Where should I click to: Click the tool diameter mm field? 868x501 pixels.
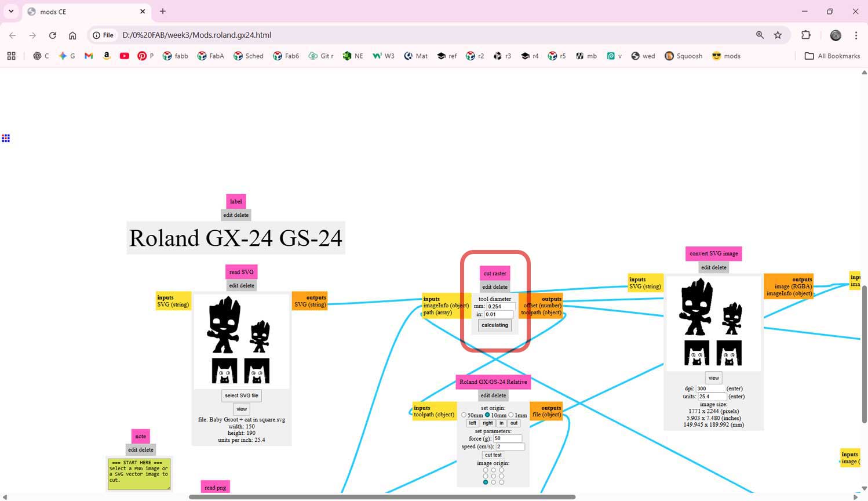[x=501, y=306]
